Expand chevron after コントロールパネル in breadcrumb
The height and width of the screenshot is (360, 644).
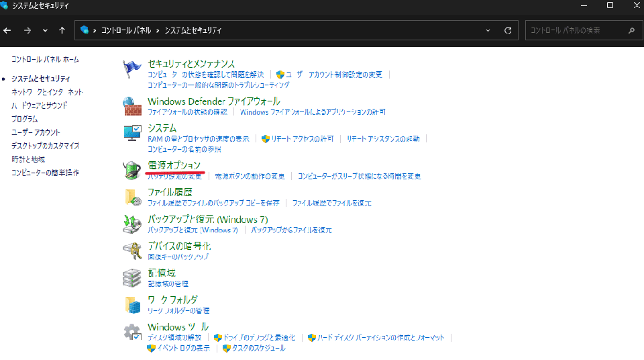[x=157, y=30]
